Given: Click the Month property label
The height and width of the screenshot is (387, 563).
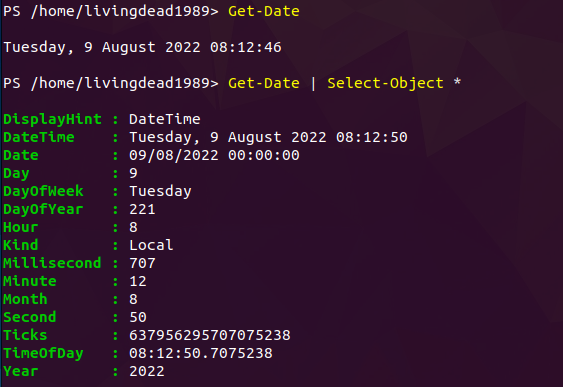Looking at the screenshot, I should click(25, 299).
